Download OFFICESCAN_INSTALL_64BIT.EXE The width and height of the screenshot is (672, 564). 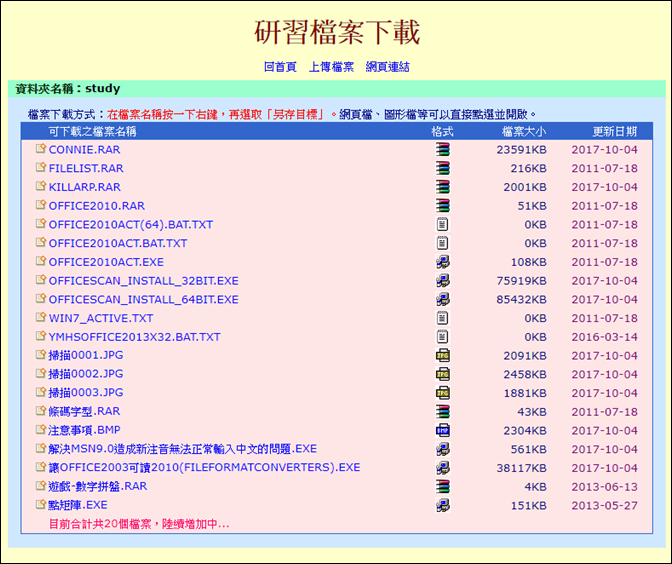click(x=143, y=300)
